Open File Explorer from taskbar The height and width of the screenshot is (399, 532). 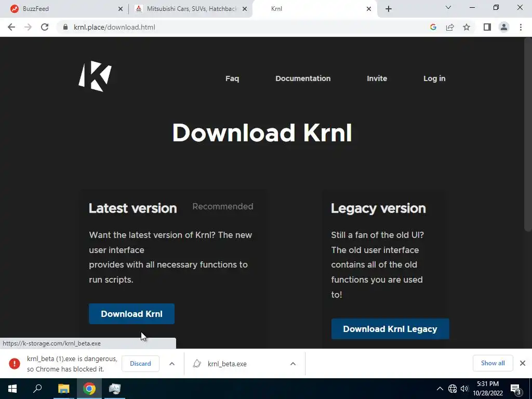[63, 389]
